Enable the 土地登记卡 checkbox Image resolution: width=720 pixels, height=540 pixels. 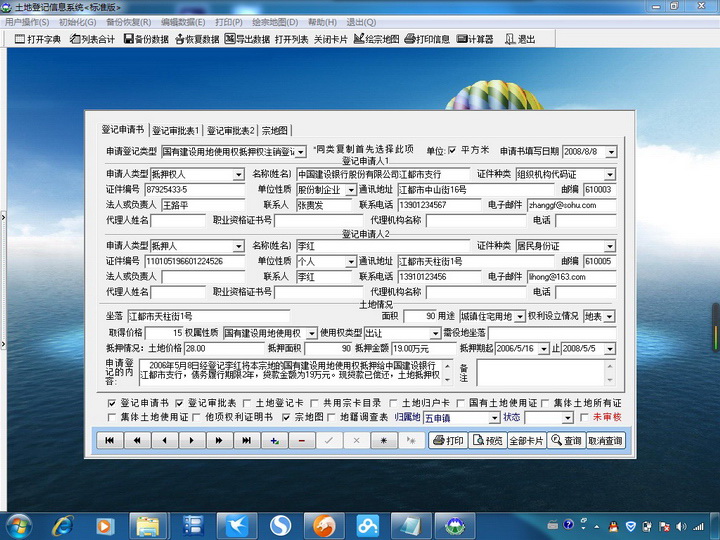pyautogui.click(x=247, y=403)
